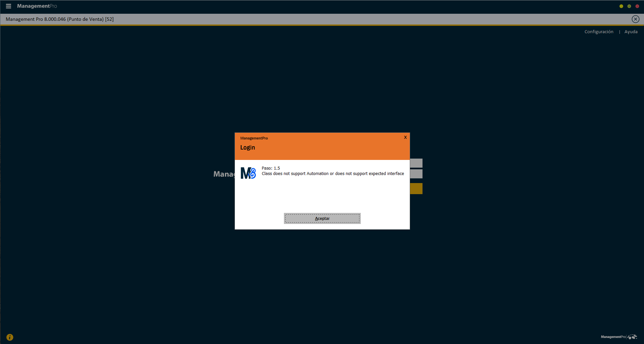Click the lower gray input field behind dialog
This screenshot has width=644, height=344.
(416, 174)
